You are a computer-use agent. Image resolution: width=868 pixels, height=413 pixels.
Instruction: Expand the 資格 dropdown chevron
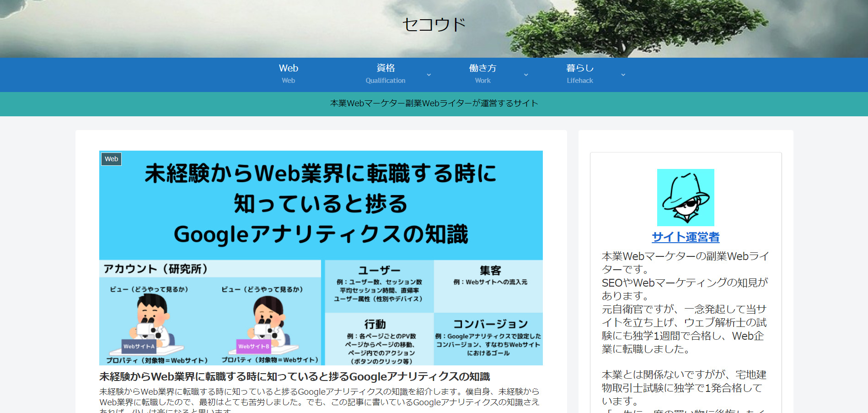tap(429, 75)
